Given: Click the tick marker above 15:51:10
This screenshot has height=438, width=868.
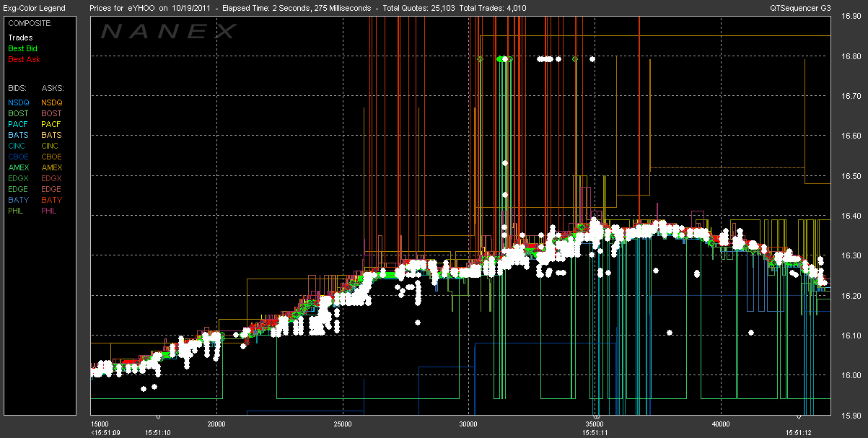Looking at the screenshot, I should tap(158, 418).
